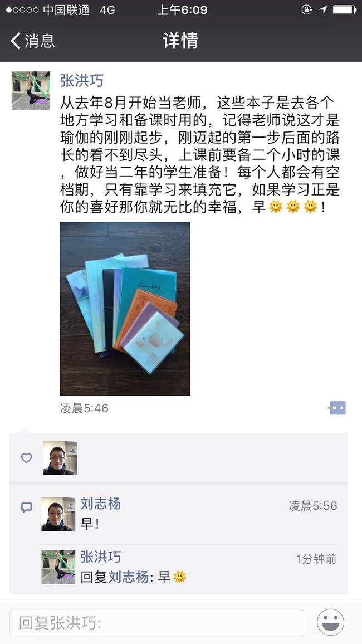The image size is (362, 644).
Task: Open liker's avatar beside the heart
Action: coord(60,458)
